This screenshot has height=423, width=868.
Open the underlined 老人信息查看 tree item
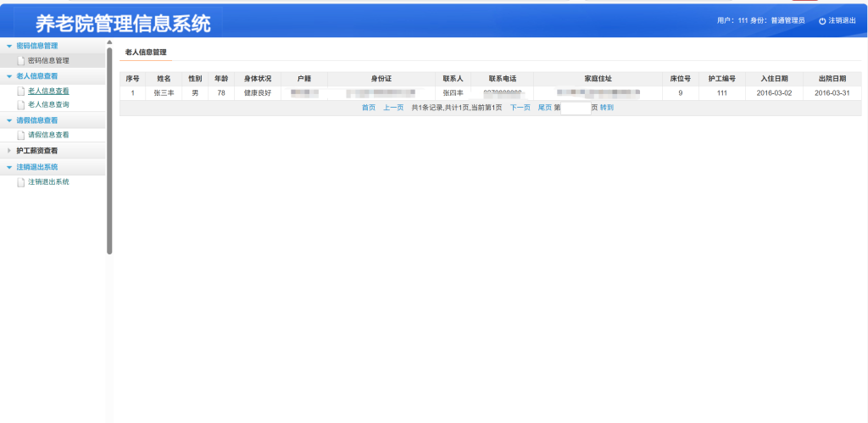48,92
